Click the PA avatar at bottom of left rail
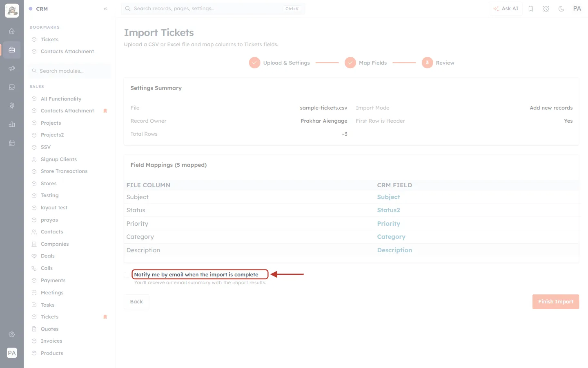The image size is (588, 368). (12, 353)
